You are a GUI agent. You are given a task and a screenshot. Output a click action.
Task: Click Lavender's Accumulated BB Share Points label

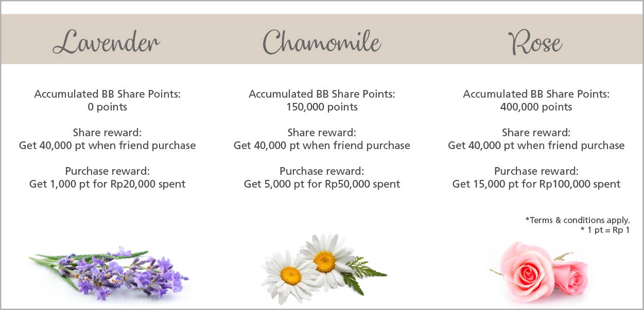point(108,94)
